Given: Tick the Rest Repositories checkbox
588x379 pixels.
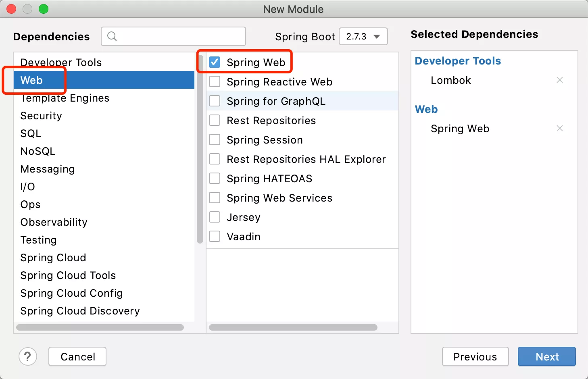Looking at the screenshot, I should (215, 120).
